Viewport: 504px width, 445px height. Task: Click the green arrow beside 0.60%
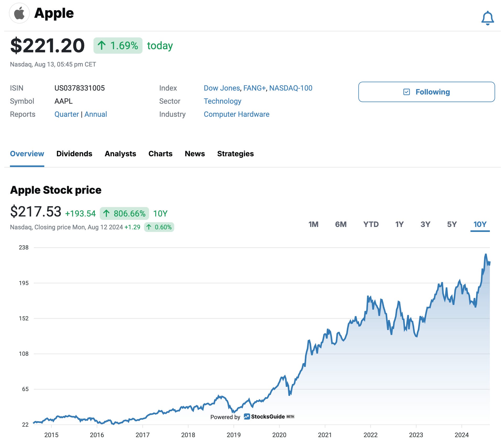(x=149, y=227)
